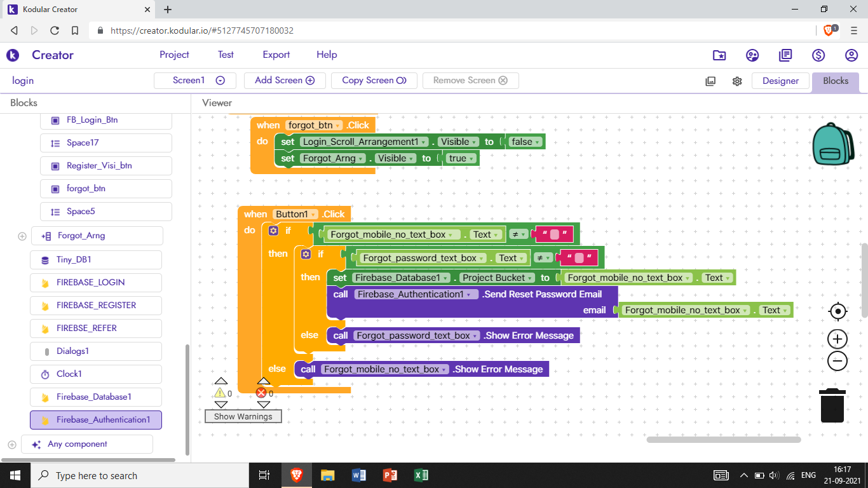Expand the Any component section
The width and height of the screenshot is (868, 488).
(12, 444)
